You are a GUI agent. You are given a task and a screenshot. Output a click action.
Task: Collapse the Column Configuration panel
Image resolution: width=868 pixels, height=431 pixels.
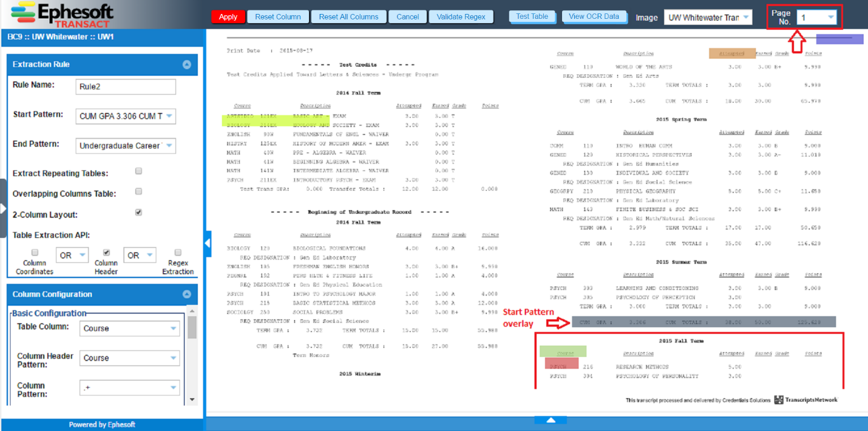187,294
